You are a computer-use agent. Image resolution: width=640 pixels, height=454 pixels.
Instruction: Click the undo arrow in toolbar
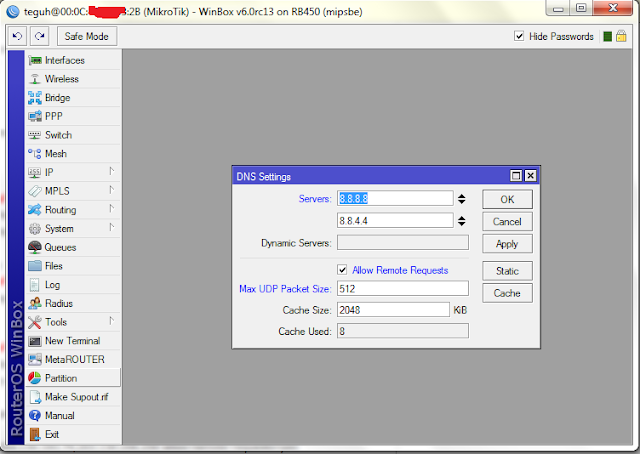17,36
